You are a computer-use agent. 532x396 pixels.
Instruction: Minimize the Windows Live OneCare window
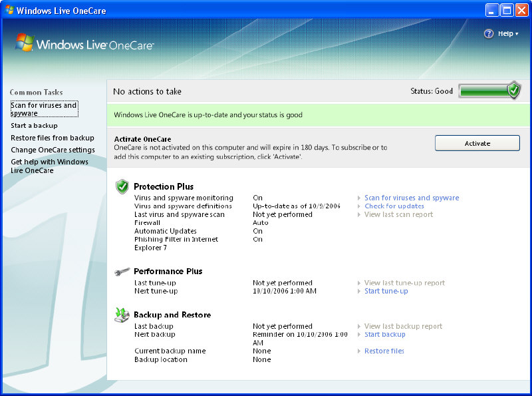click(x=492, y=10)
